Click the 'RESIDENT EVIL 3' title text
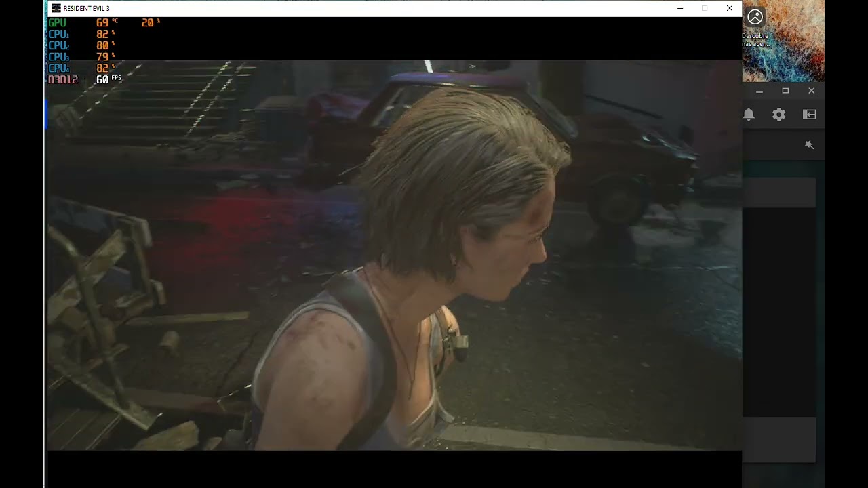This screenshot has width=868, height=488. pyautogui.click(x=86, y=9)
